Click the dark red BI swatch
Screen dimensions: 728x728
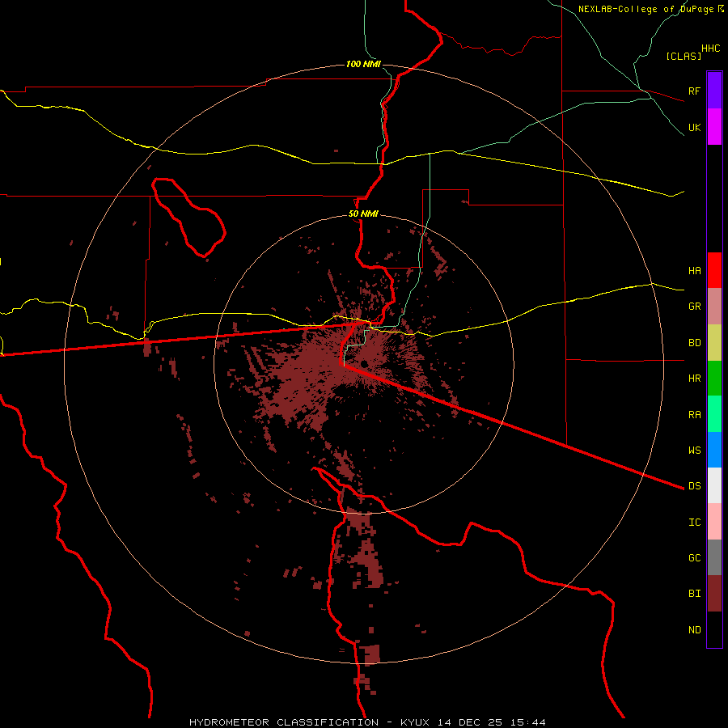[714, 594]
